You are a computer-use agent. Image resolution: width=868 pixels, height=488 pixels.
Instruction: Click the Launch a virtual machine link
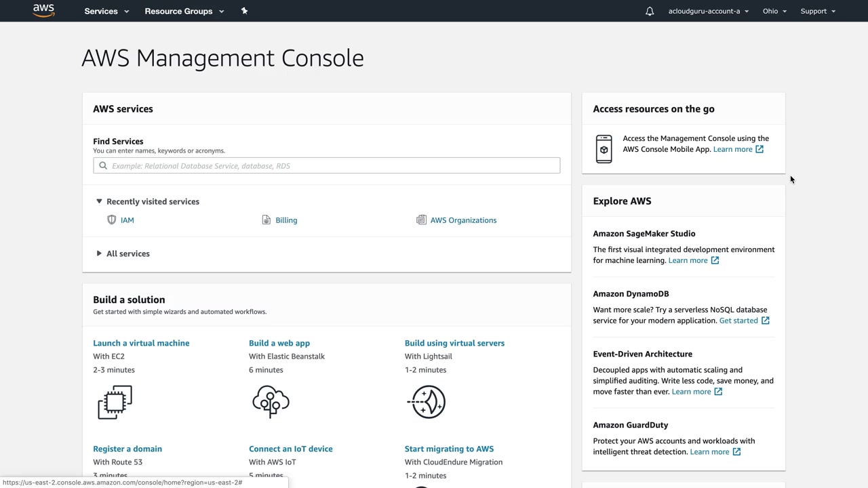click(x=141, y=343)
